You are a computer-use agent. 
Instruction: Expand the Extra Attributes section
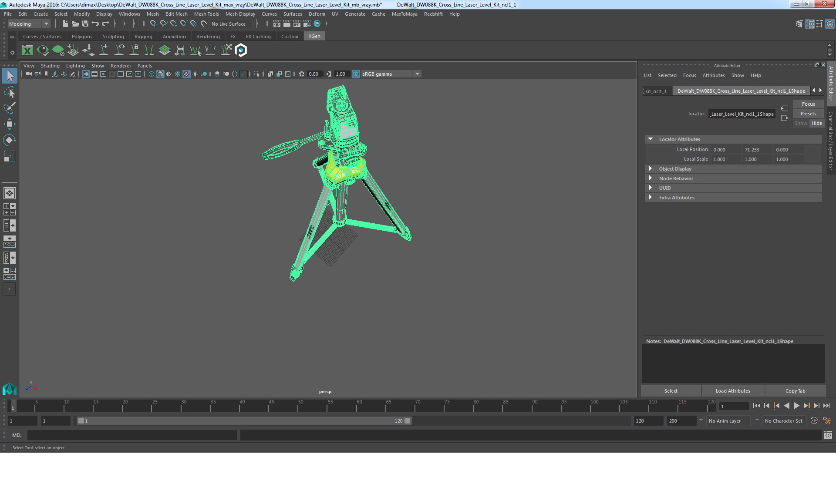click(x=651, y=198)
